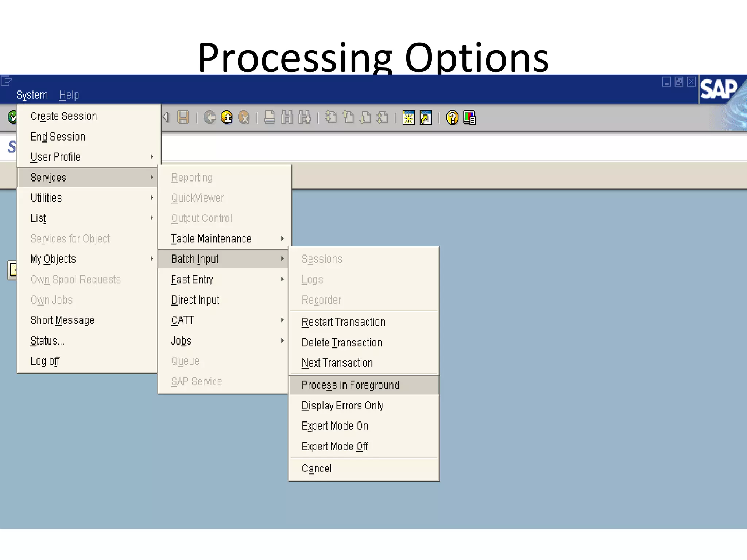Turn Expert Mode Off
Screen dimensions: 747x560
pyautogui.click(x=364, y=447)
